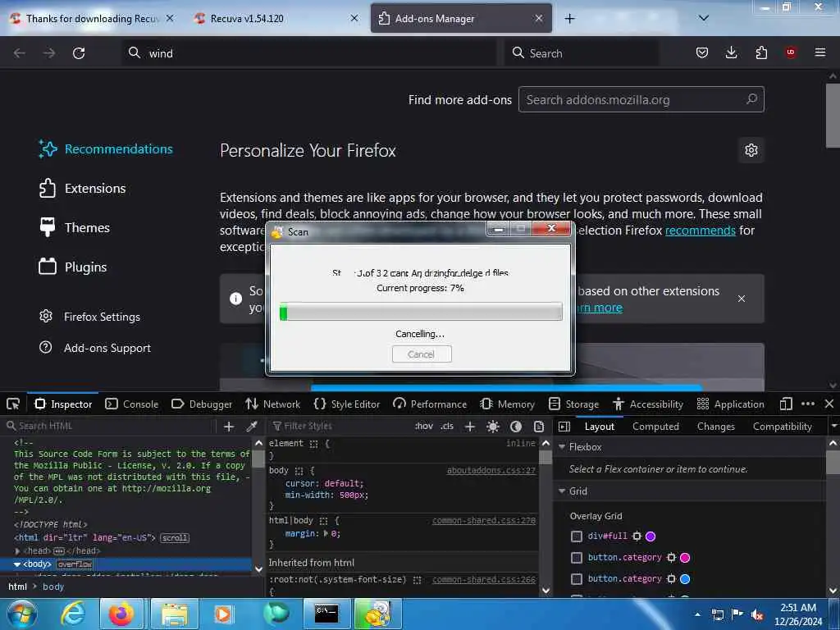Image resolution: width=840 pixels, height=630 pixels.
Task: Follow the recommends link
Action: coord(701,231)
